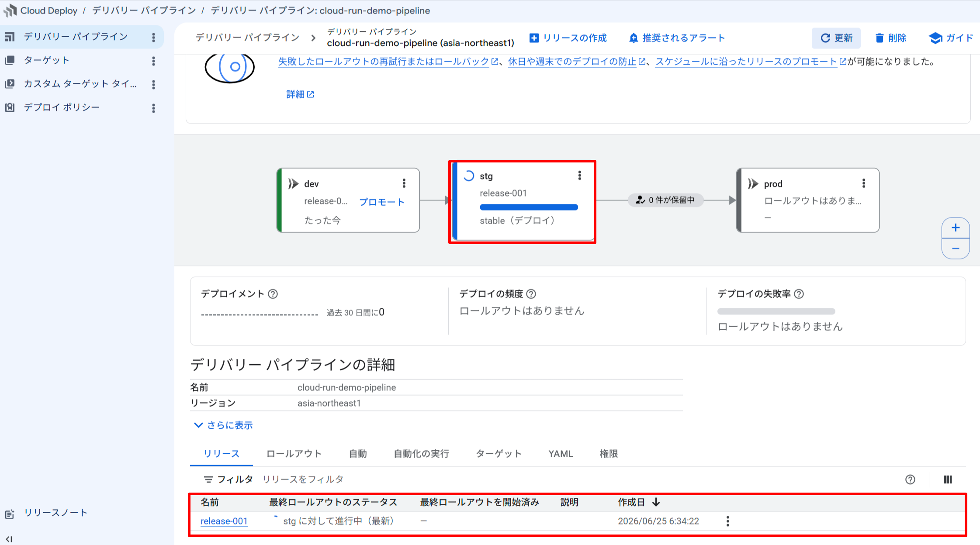Click the 詳細 link in the banner
This screenshot has height=545, width=980.
tap(300, 94)
